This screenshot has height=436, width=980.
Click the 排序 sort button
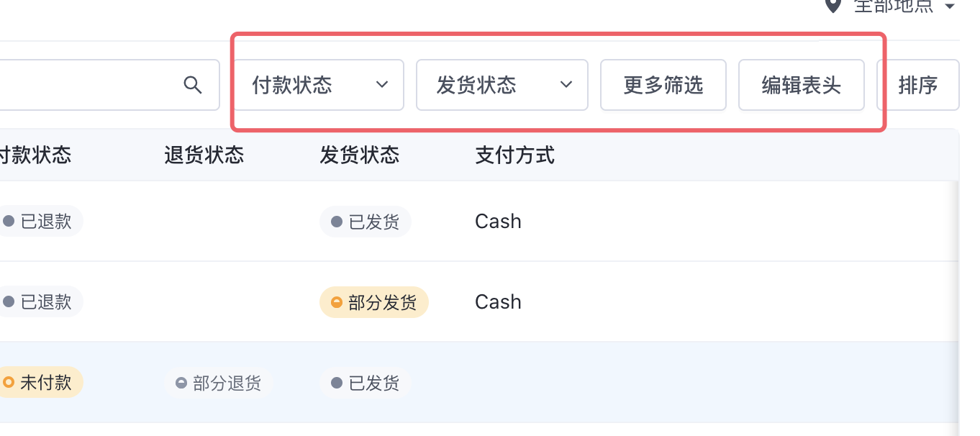[918, 85]
